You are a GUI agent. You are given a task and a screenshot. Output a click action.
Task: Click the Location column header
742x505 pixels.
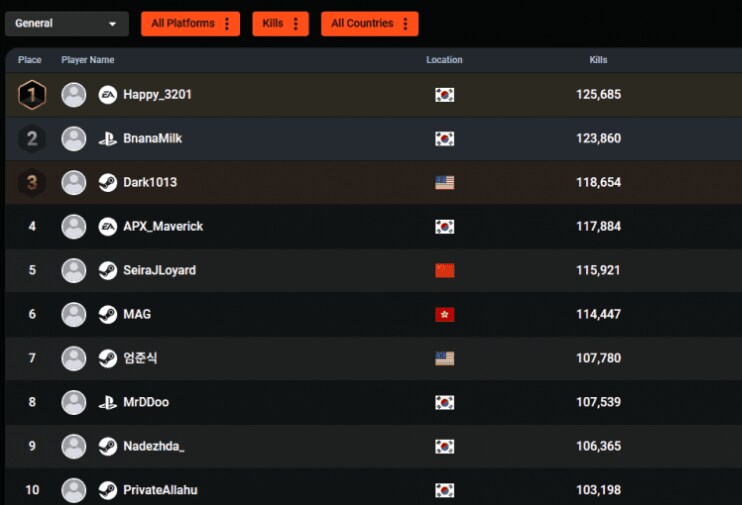444,60
